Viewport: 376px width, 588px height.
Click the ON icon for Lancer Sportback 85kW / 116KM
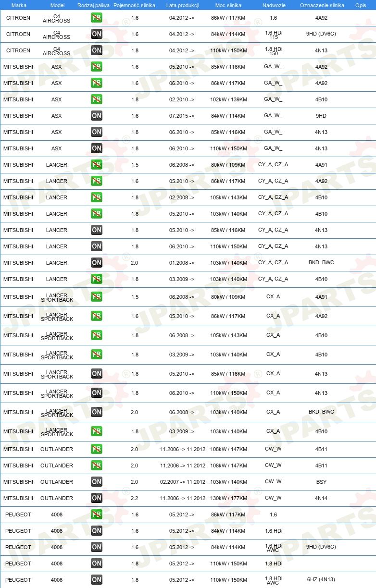pos(97,374)
